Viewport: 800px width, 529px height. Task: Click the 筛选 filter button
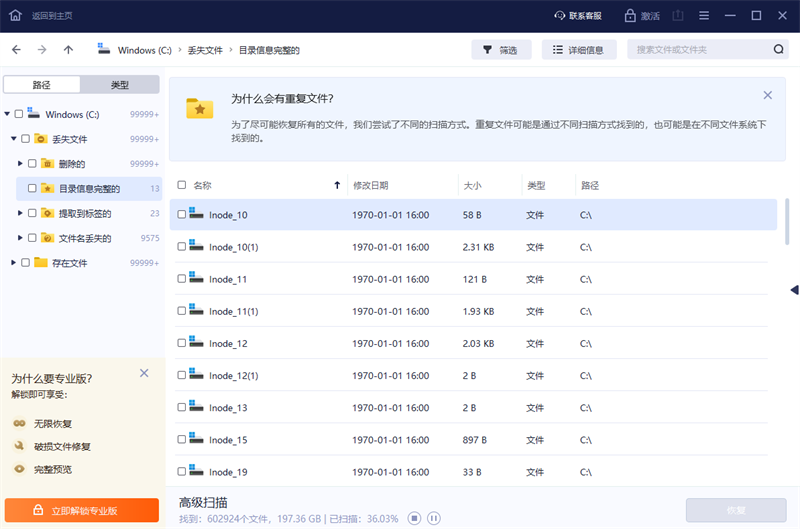(x=501, y=50)
